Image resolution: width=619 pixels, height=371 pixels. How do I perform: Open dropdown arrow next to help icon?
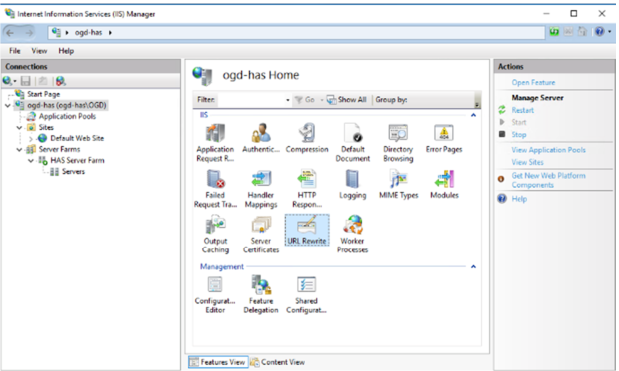pyautogui.click(x=610, y=32)
